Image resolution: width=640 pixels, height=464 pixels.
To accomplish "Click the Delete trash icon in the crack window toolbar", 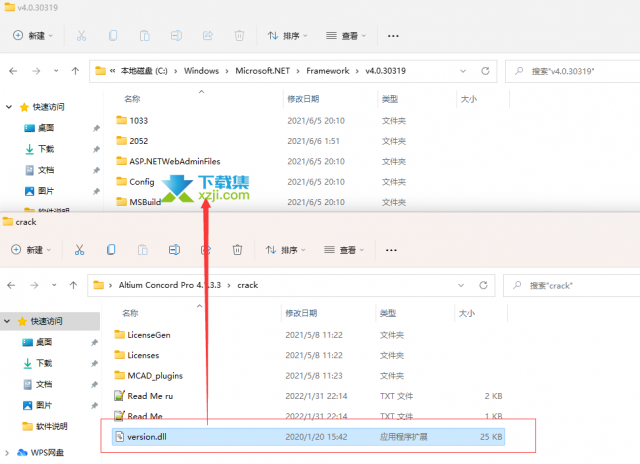I will (238, 249).
